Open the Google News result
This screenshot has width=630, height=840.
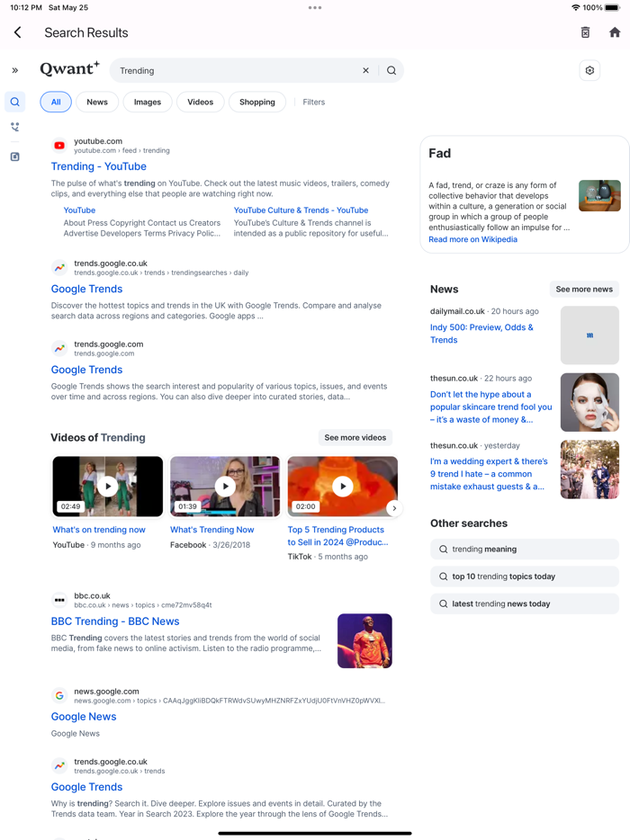pyautogui.click(x=84, y=717)
